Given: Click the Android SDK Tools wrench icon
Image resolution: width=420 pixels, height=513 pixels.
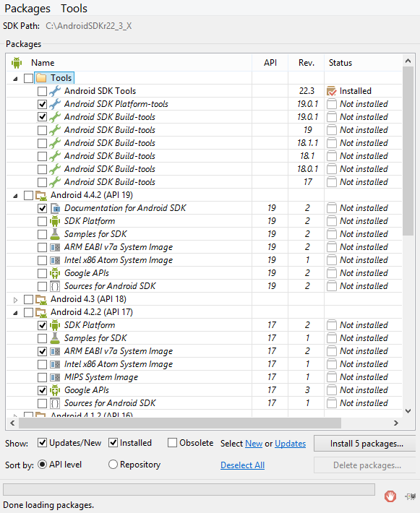Looking at the screenshot, I should pos(55,91).
